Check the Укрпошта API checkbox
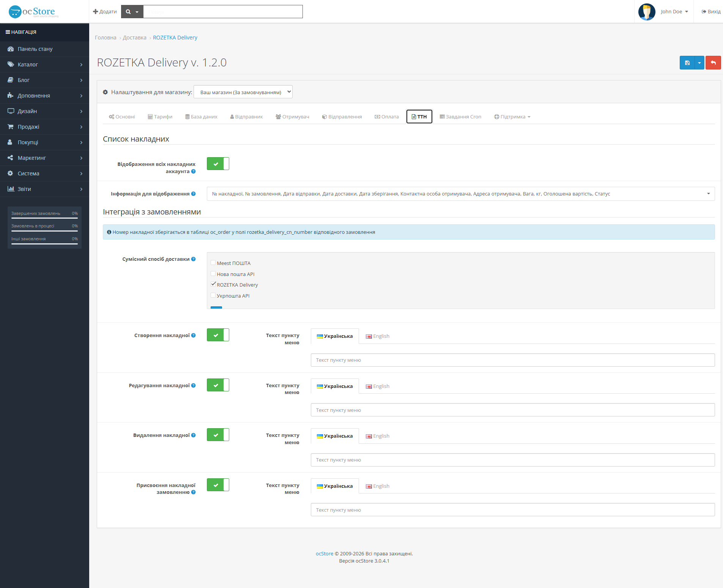723x588 pixels. point(213,295)
